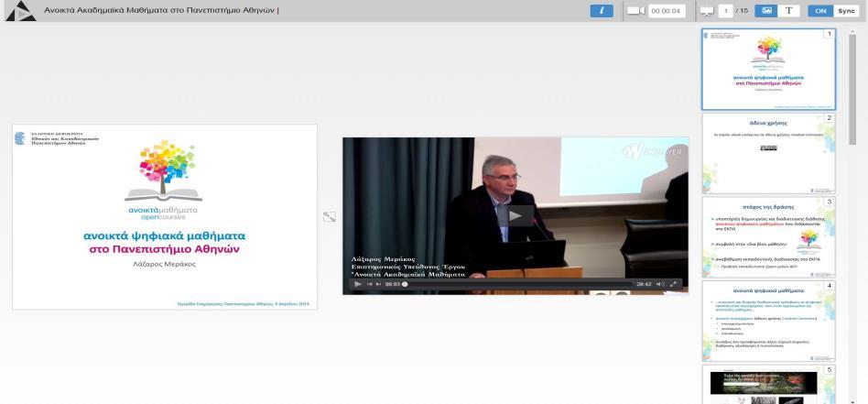868x404 pixels.
Task: Skip to next track in video bar
Action: pyautogui.click(x=379, y=284)
